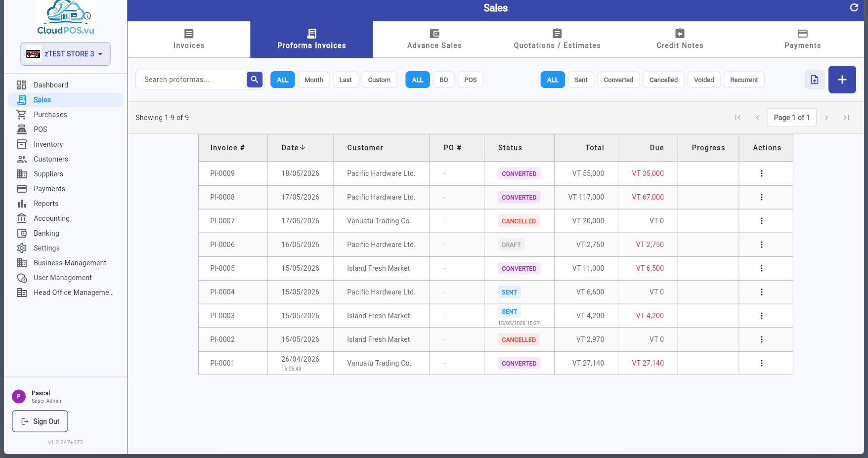Switch to Advance Sales tab
The width and height of the screenshot is (868, 458).
point(434,40)
